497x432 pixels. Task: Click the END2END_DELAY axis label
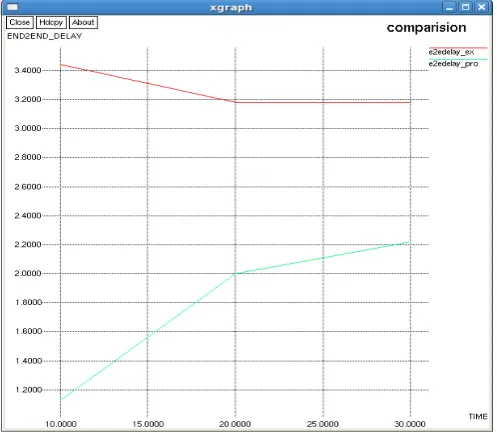pyautogui.click(x=44, y=36)
